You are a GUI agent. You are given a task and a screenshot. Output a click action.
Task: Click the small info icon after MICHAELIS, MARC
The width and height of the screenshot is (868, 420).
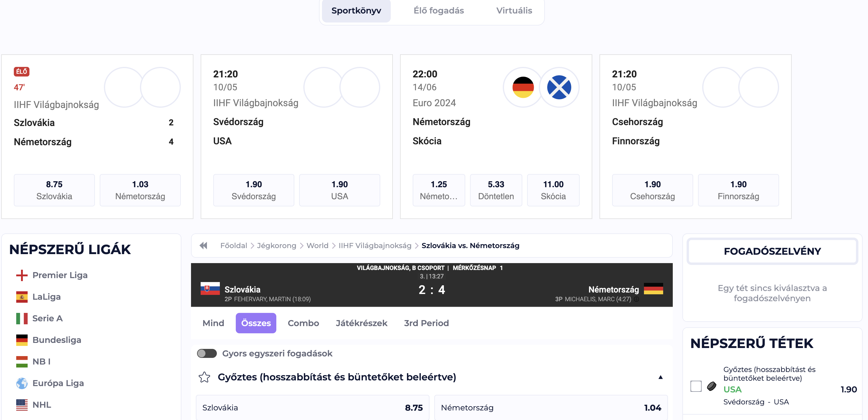point(636,299)
